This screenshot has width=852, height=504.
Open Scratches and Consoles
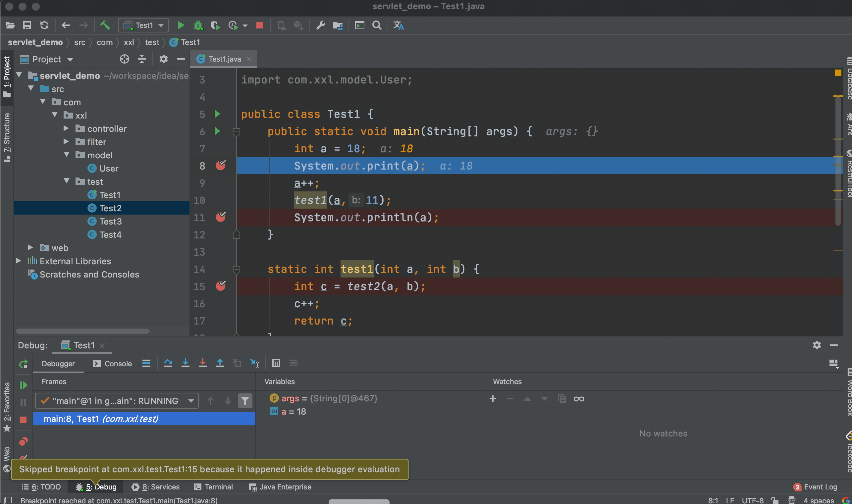[x=89, y=275]
